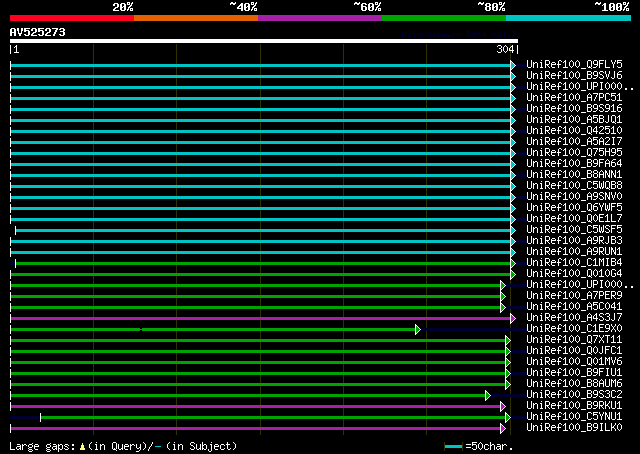Click the arrowhead of the UniRef100_C1E9X0 alignment
The width and height of the screenshot is (640, 454).
click(x=418, y=329)
